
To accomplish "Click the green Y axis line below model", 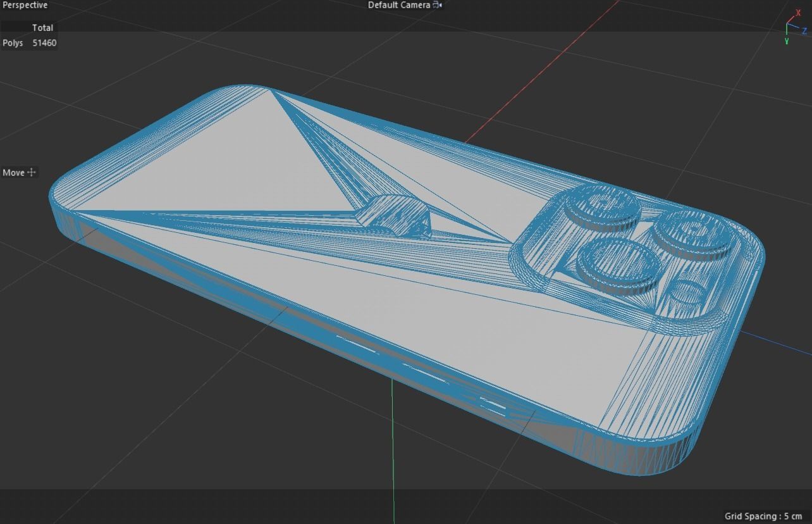I will [393, 443].
